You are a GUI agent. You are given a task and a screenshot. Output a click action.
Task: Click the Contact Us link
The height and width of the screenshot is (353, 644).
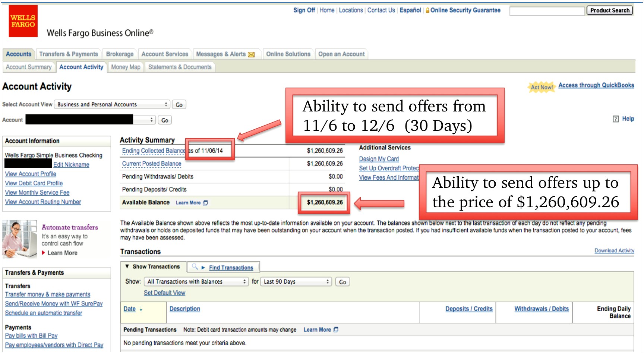(381, 10)
